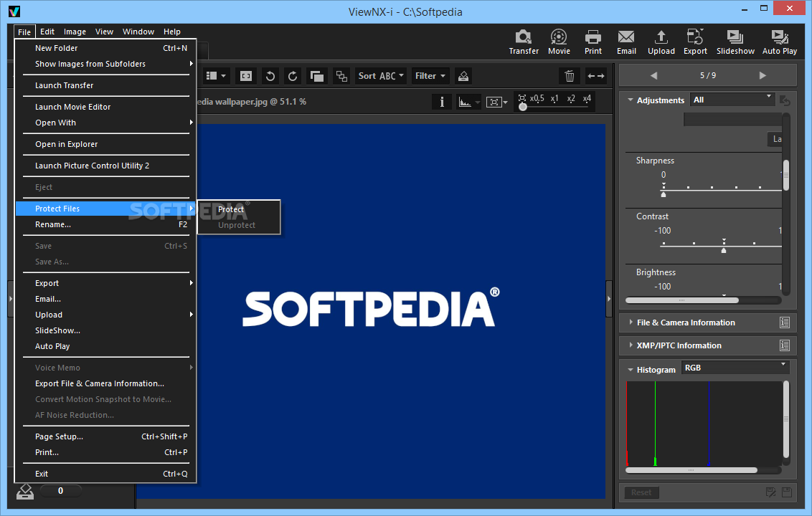Open the Edit menu
This screenshot has width=812, height=516.
point(47,32)
